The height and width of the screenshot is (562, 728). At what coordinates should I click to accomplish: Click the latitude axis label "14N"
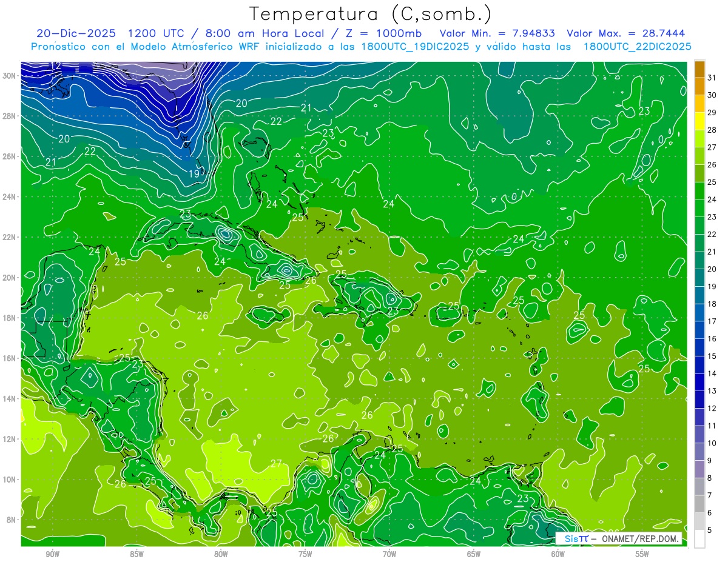(x=10, y=399)
